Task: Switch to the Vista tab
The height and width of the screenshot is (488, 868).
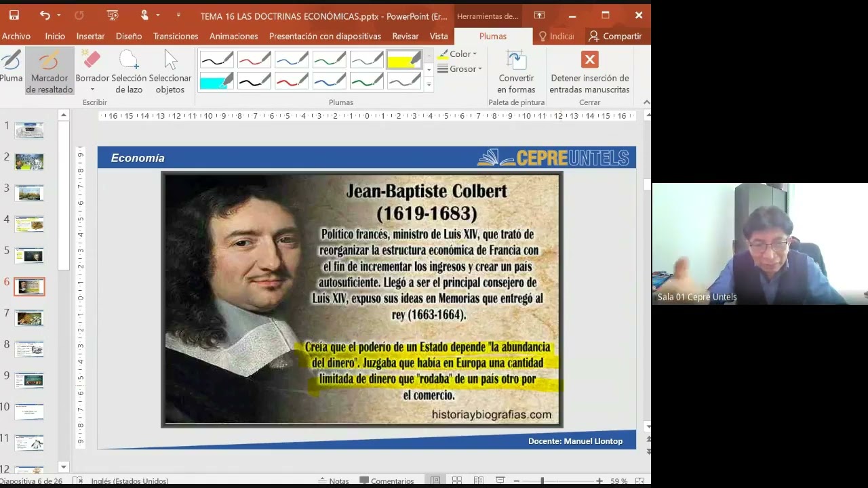Action: pyautogui.click(x=439, y=36)
